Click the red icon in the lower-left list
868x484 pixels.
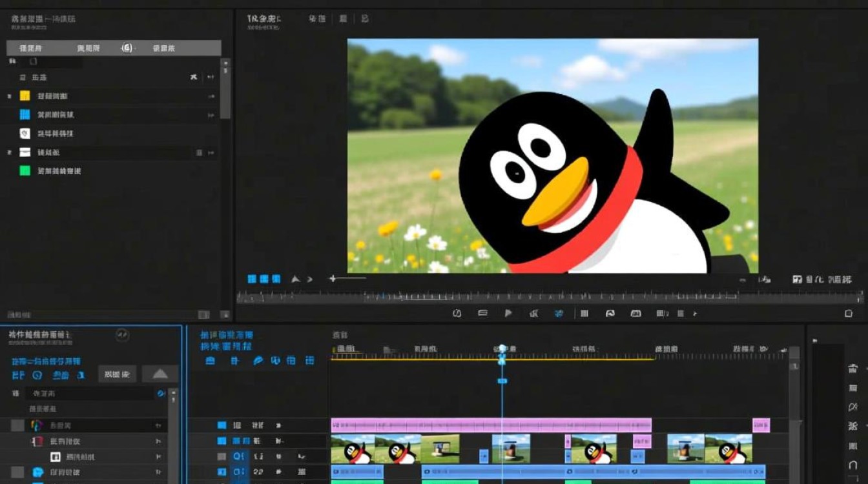[x=37, y=441]
